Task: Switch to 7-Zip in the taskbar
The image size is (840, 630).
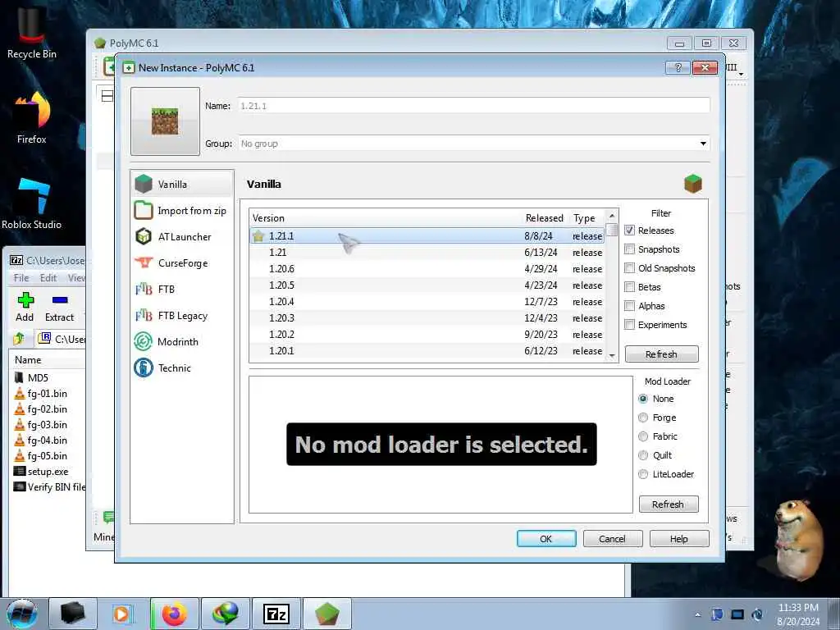Action: (276, 614)
